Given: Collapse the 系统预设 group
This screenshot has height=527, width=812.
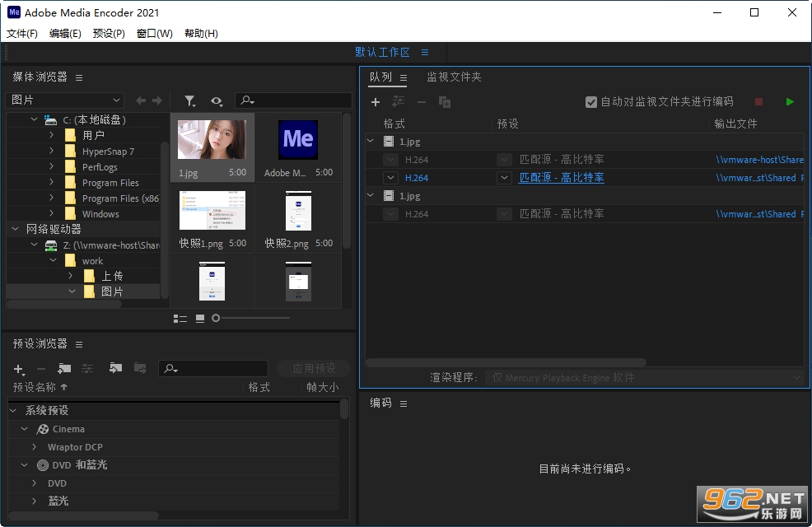Looking at the screenshot, I should [x=13, y=410].
